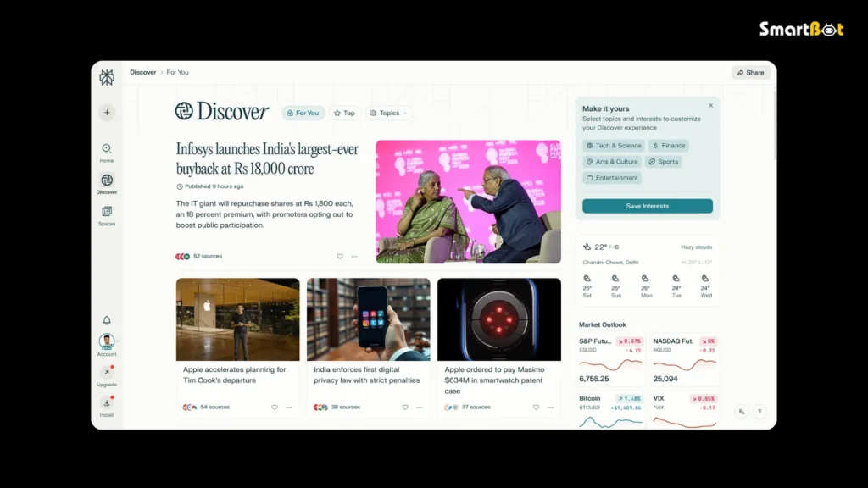Viewport: 868px width, 488px height.
Task: Start a new thread with the plus icon
Action: pos(107,112)
